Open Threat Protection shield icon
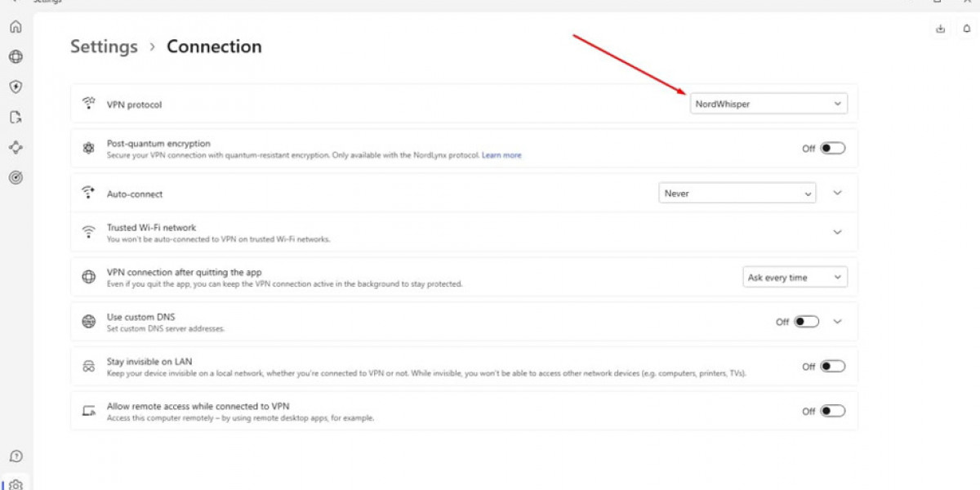Image resolution: width=980 pixels, height=490 pixels. 16,87
